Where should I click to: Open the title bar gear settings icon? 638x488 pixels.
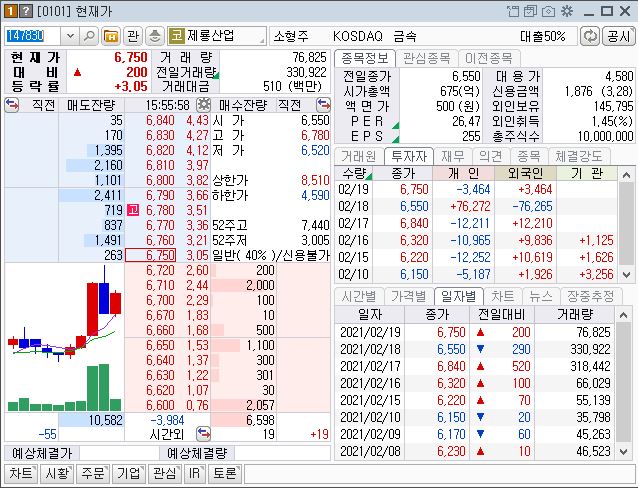[567, 11]
